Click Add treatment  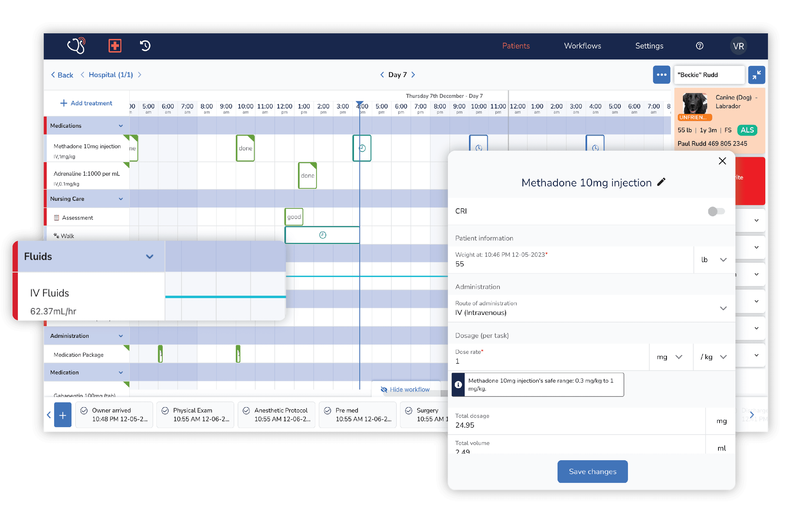pyautogui.click(x=86, y=103)
